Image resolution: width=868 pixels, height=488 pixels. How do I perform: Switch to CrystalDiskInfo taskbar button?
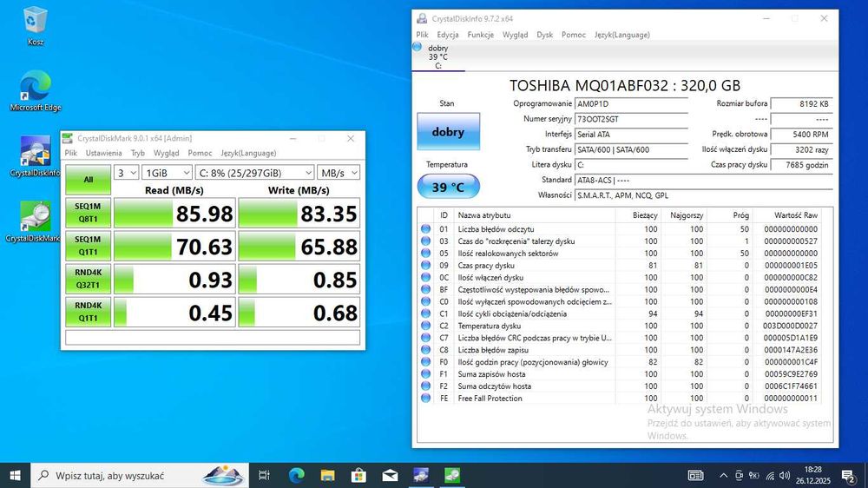[421, 475]
